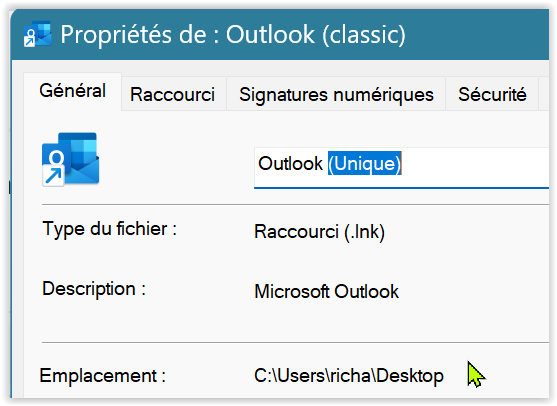Viewport: 557px width, 406px height.
Task: Click the C:\Users\richa\Desktop location path
Action: (349, 376)
